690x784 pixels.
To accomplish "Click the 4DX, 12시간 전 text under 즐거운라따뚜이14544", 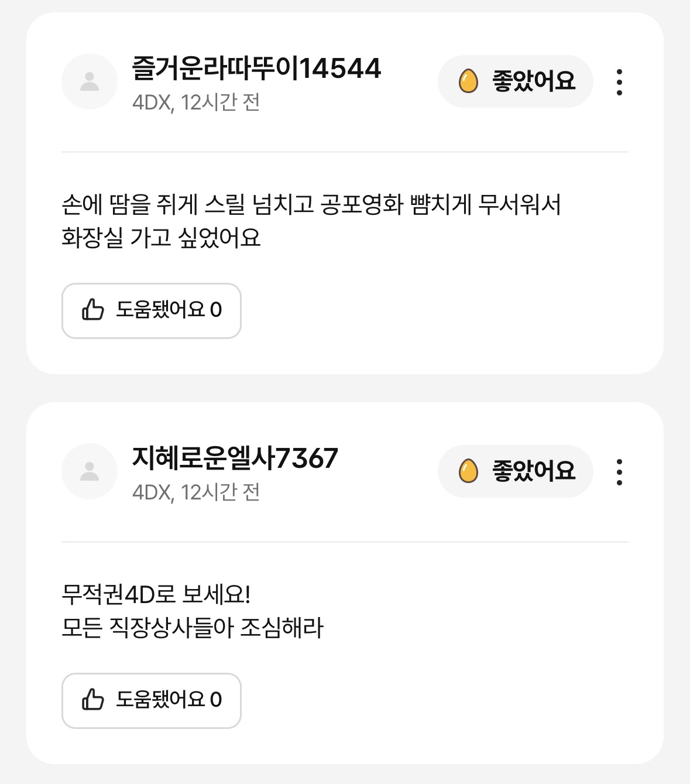I will click(x=196, y=102).
